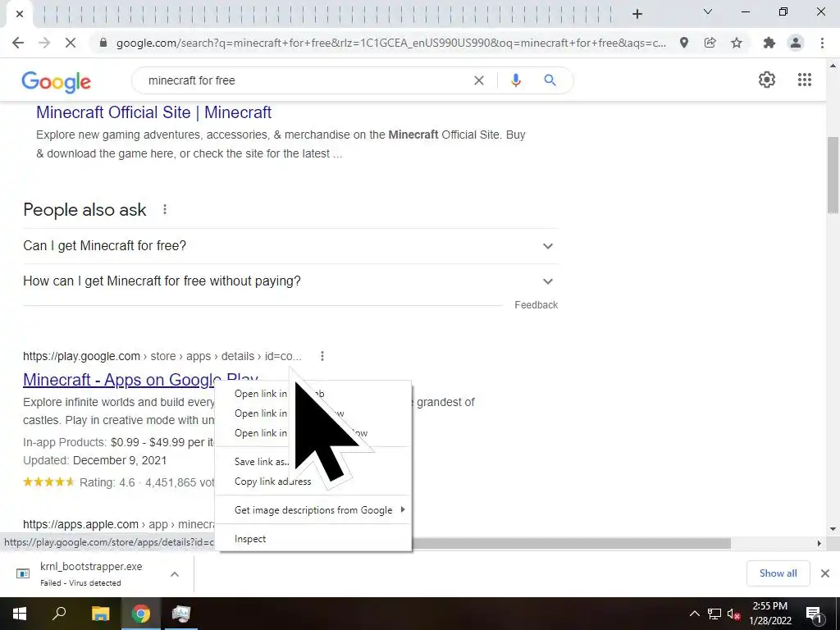Close the downloads bar

click(825, 573)
